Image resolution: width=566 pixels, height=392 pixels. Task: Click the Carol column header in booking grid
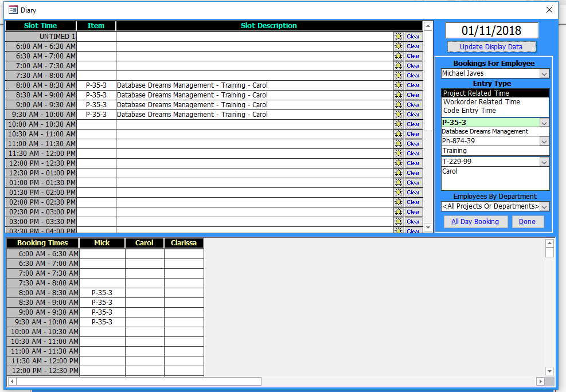point(145,242)
